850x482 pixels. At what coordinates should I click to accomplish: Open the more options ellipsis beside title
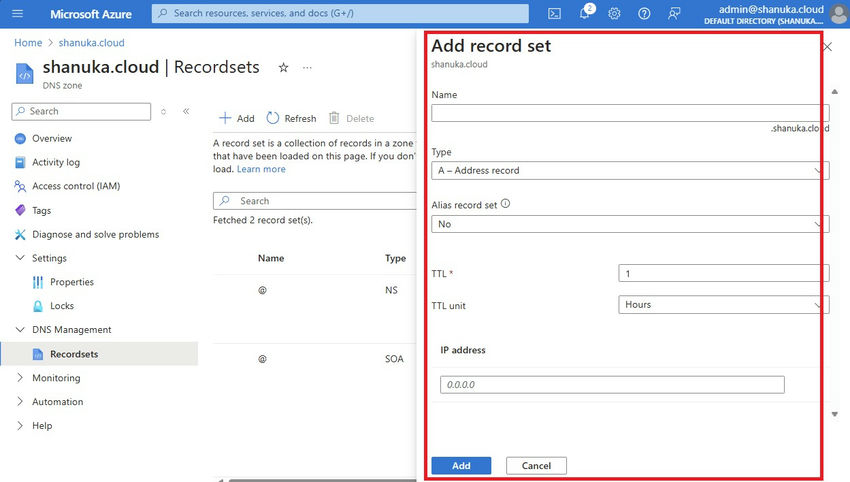(307, 68)
